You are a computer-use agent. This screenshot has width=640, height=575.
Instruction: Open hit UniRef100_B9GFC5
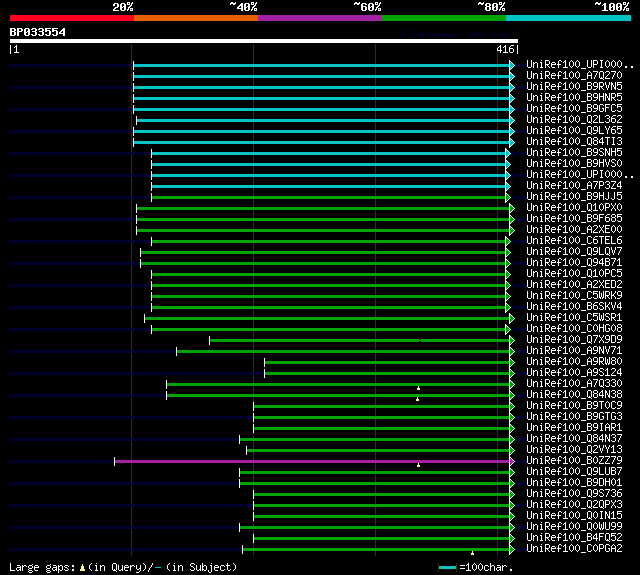click(x=574, y=109)
